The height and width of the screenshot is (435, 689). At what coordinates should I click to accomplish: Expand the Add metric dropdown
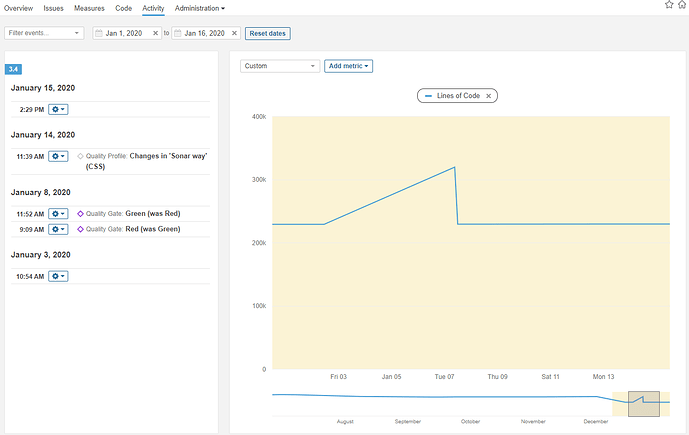(348, 66)
